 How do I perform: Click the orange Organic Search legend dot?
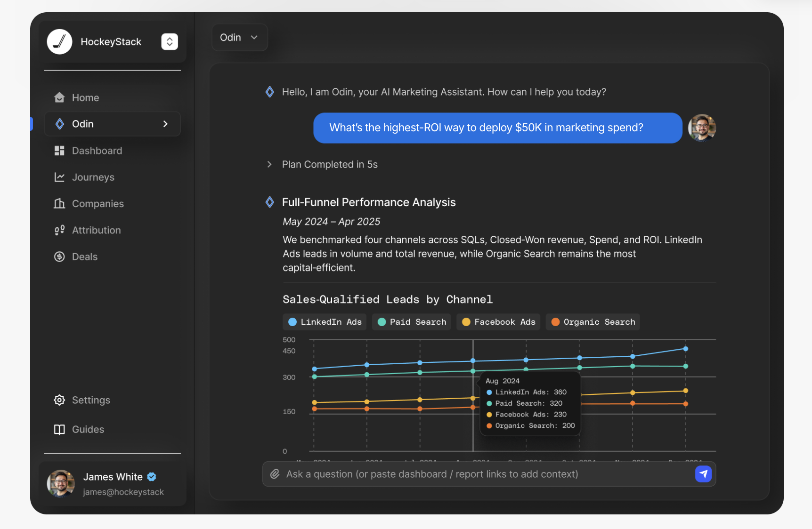556,322
